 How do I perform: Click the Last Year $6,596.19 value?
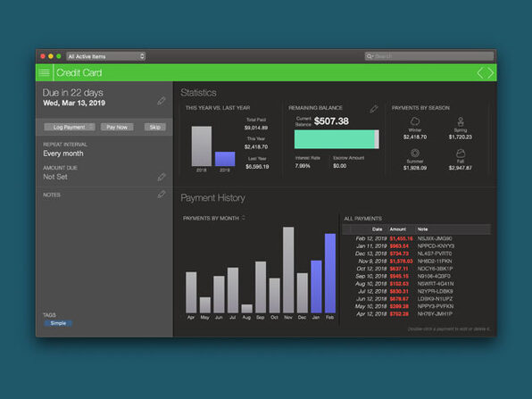click(x=257, y=167)
